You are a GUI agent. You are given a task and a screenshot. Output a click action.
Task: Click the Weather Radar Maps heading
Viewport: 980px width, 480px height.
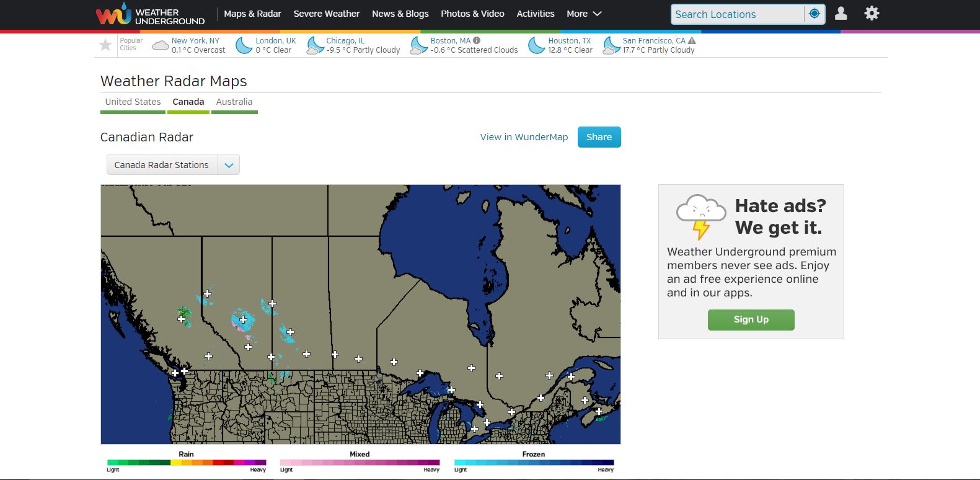click(x=174, y=81)
